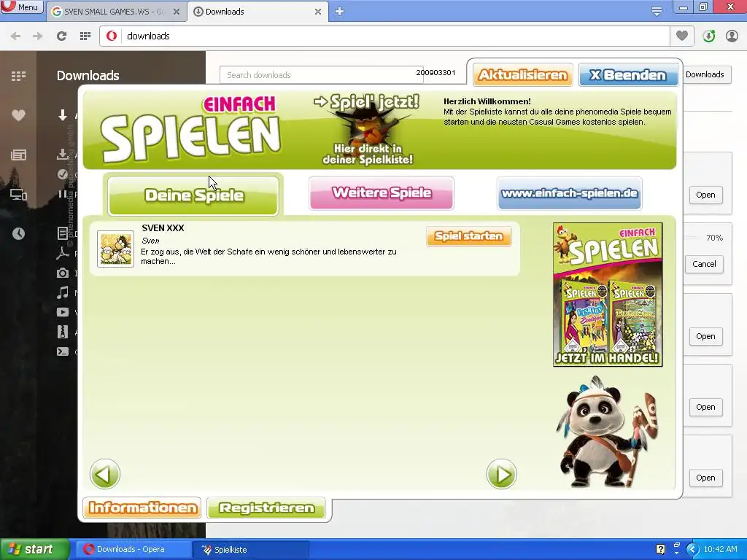The height and width of the screenshot is (560, 747).
Task: Open News icon in the Opera sidebar
Action: coord(18,155)
